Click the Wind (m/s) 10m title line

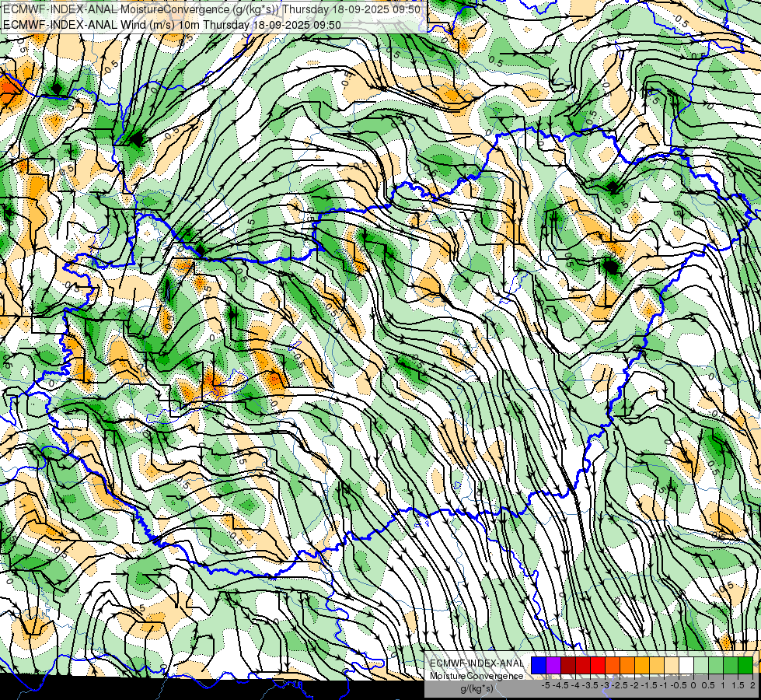tap(172, 24)
